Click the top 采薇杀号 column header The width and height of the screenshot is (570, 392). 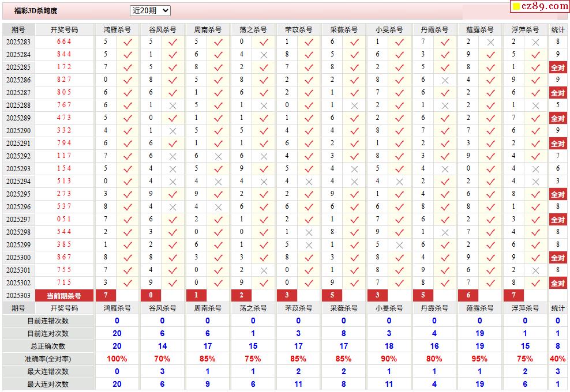point(343,29)
